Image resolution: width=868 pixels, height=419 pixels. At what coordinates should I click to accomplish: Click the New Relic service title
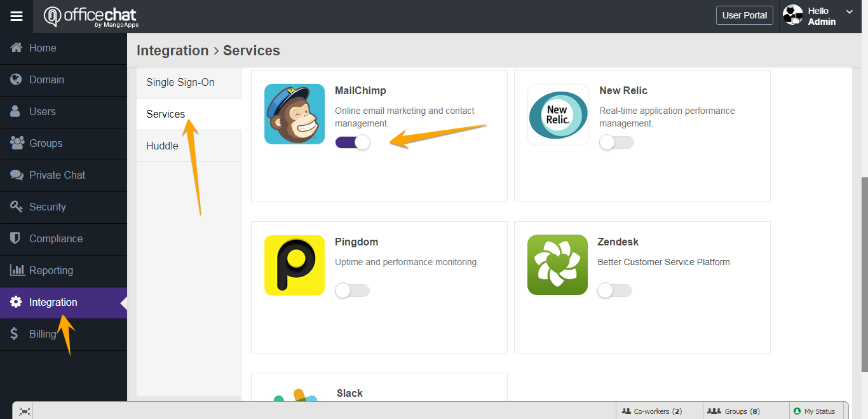(x=623, y=91)
